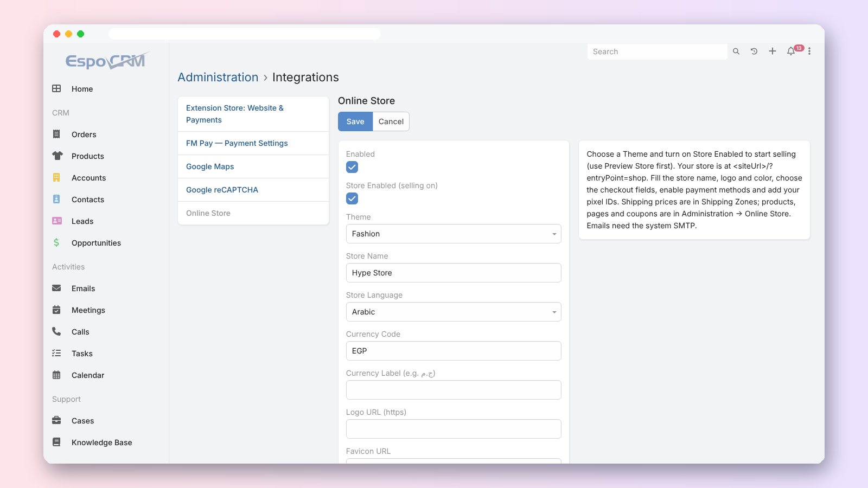Image resolution: width=868 pixels, height=488 pixels.
Task: Click the Orders receipt icon
Action: (56, 134)
